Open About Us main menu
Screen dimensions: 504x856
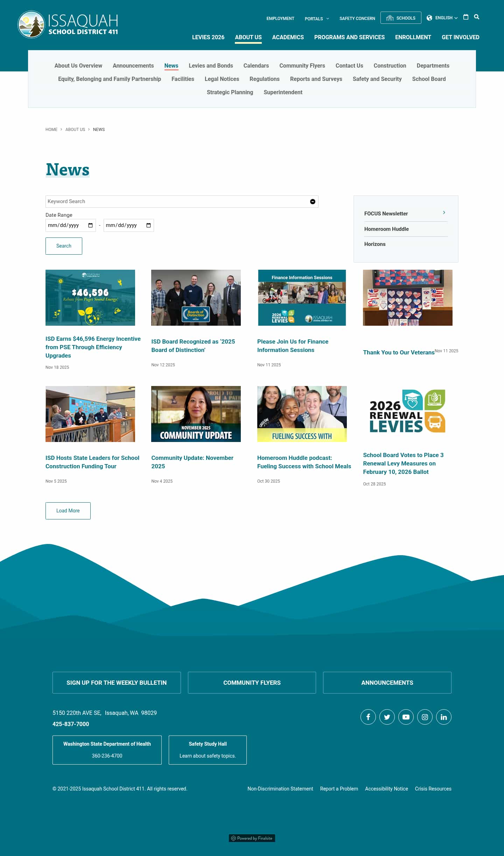248,37
